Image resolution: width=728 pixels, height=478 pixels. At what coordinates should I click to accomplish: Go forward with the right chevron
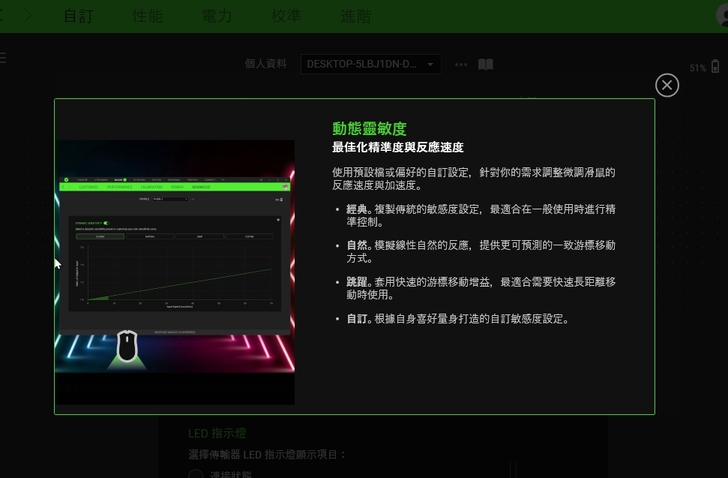(27, 15)
